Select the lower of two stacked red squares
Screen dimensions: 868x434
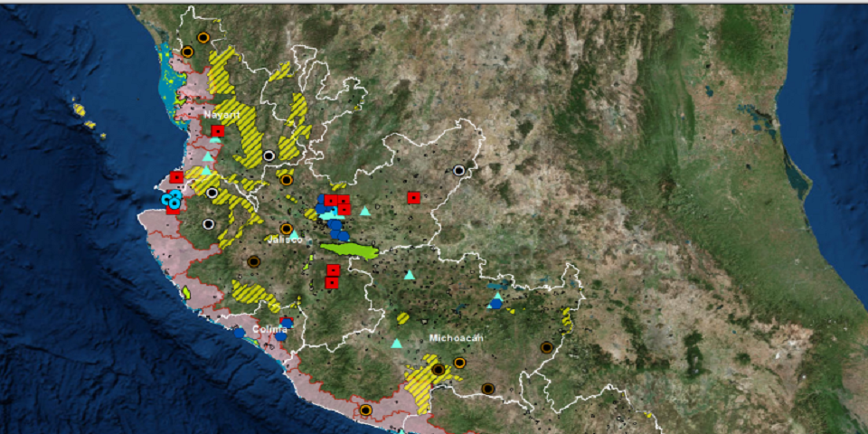point(332,283)
